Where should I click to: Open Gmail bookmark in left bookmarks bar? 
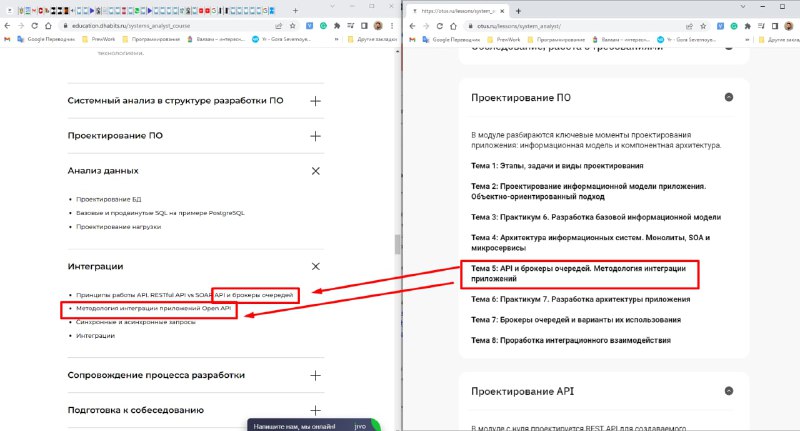9,39
